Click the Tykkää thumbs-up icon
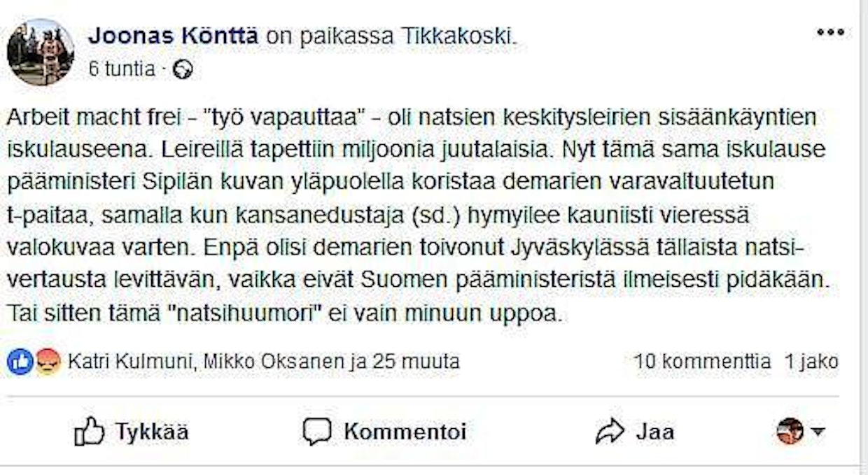Image resolution: width=868 pixels, height=475 pixels. [90, 432]
